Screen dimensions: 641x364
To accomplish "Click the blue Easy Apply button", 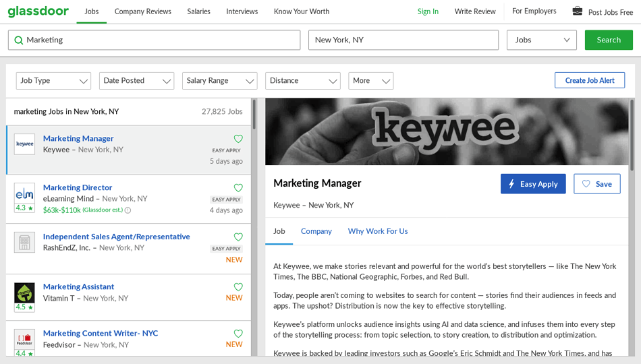I will (x=533, y=184).
